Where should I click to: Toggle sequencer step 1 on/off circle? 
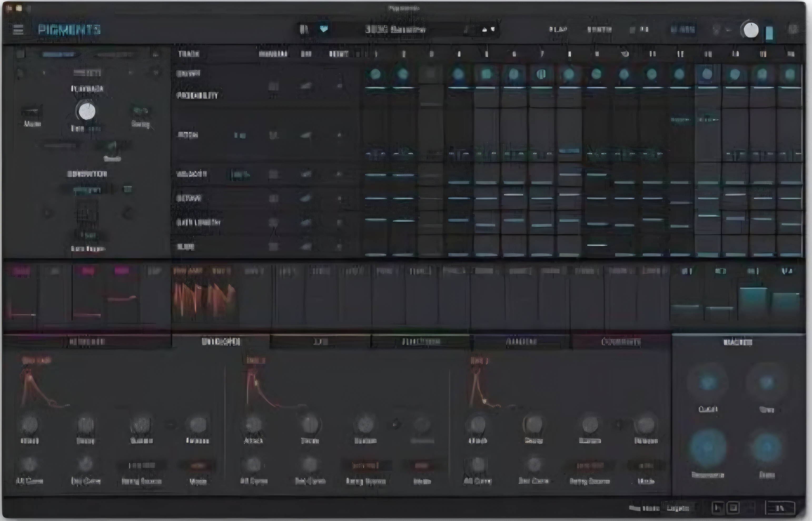click(375, 74)
